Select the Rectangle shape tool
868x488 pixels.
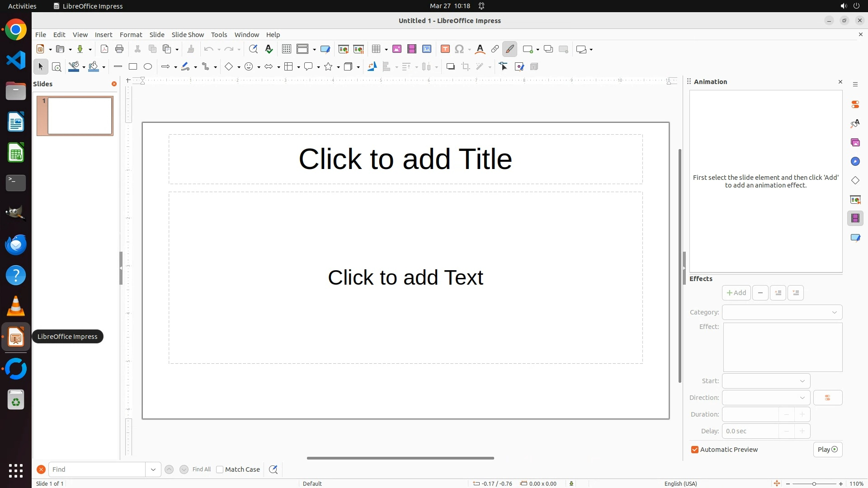coord(133,67)
